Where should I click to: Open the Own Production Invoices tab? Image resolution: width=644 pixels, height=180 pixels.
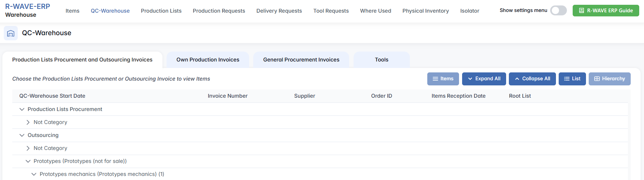(x=207, y=60)
